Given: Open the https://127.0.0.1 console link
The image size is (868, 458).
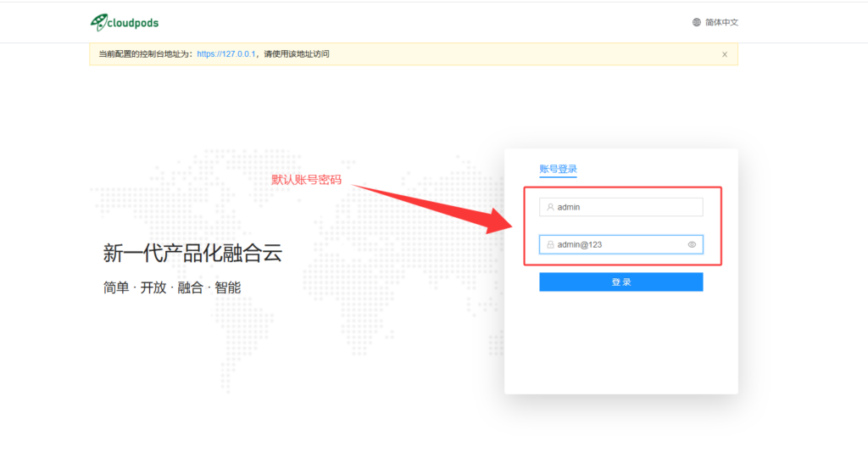Looking at the screenshot, I should [226, 54].
